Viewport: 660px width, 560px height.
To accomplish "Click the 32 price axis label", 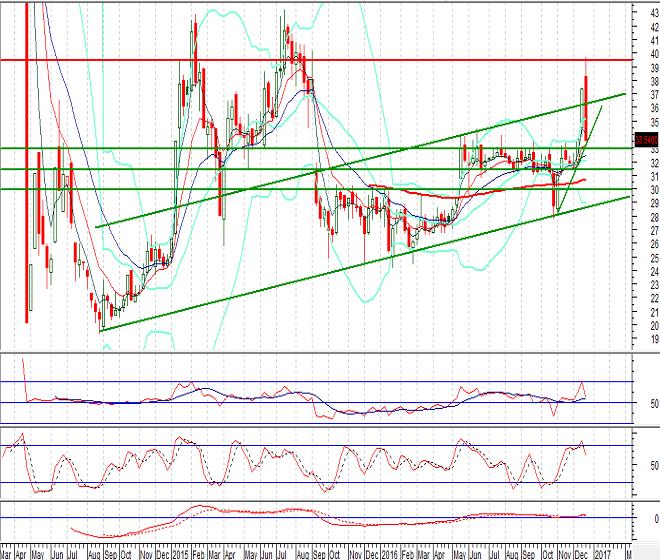I will [655, 163].
